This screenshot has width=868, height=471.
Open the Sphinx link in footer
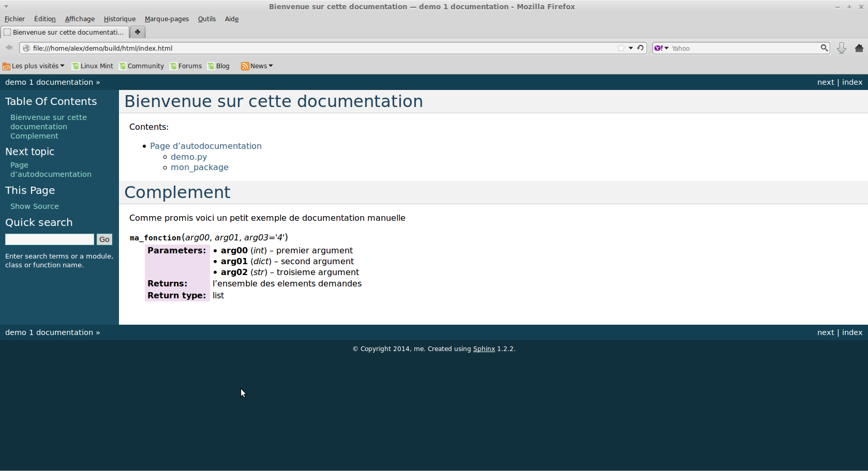[484, 349]
